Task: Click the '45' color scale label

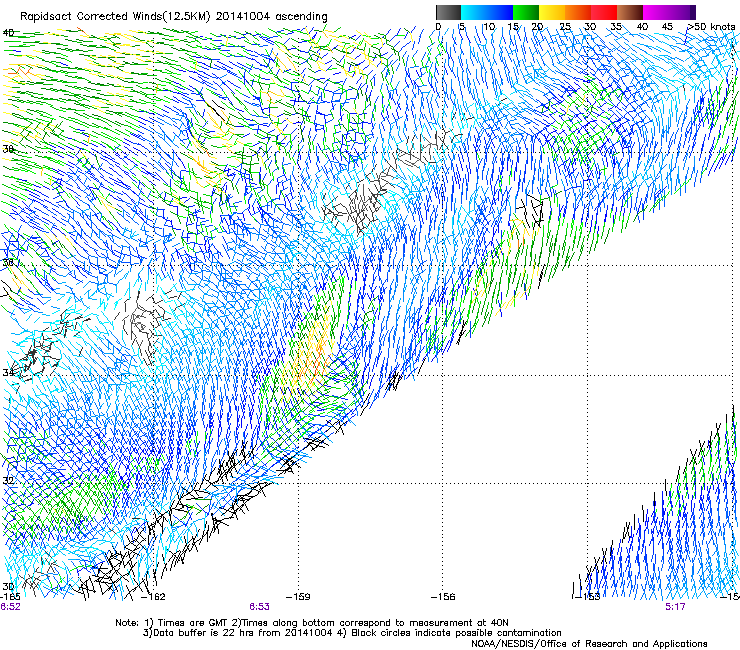Action: point(667,27)
